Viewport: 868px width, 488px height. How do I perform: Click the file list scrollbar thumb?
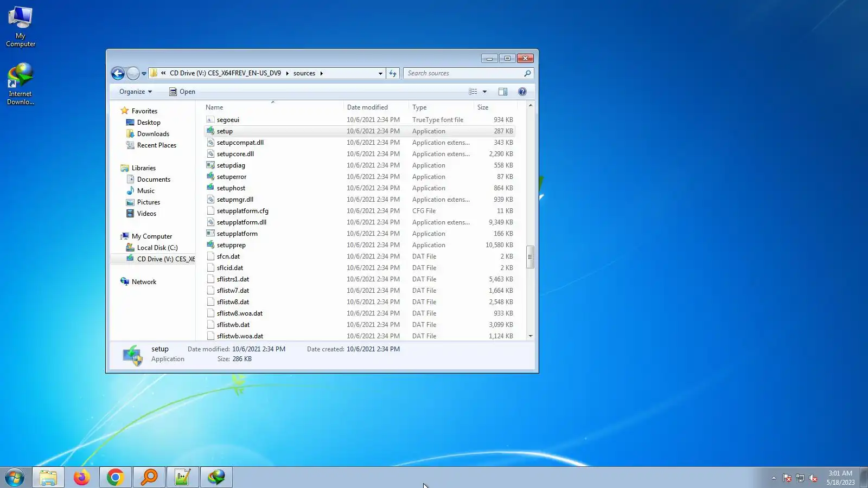(531, 257)
